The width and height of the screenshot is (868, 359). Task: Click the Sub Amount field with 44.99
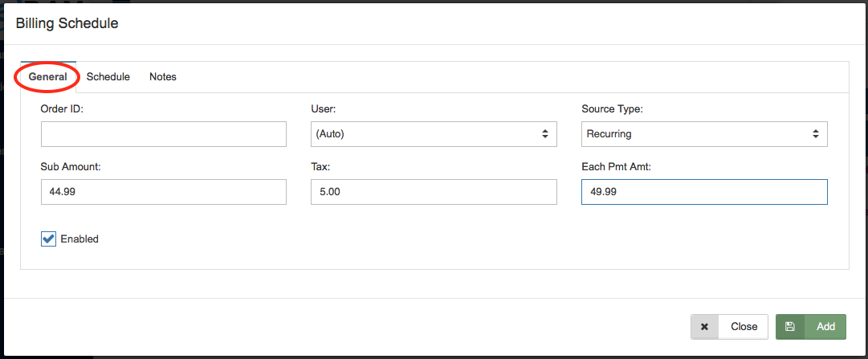click(x=163, y=192)
